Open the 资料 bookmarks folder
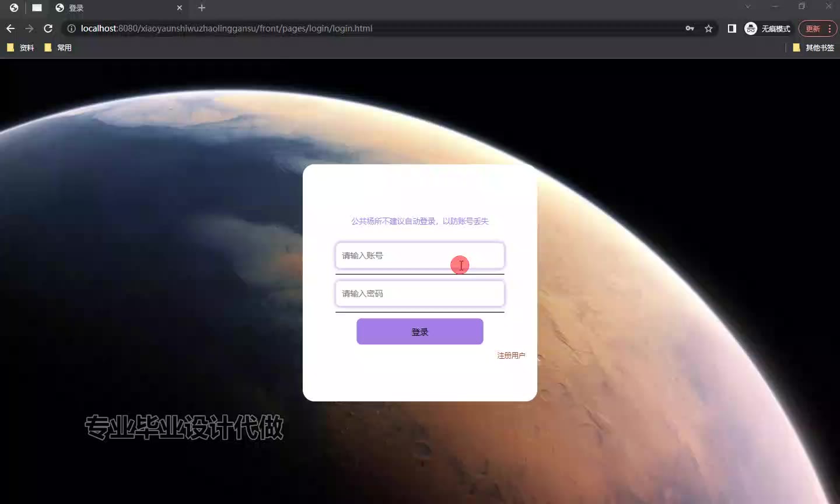The width and height of the screenshot is (840, 504). [x=20, y=48]
